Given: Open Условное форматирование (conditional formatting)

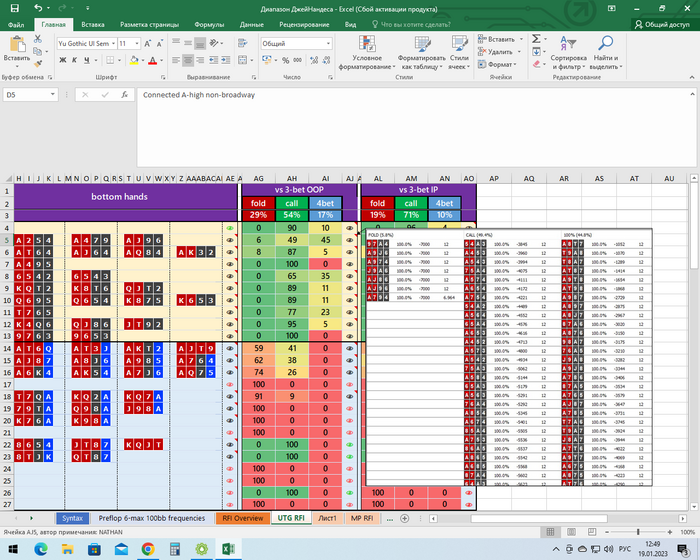Looking at the screenshot, I should [x=367, y=53].
